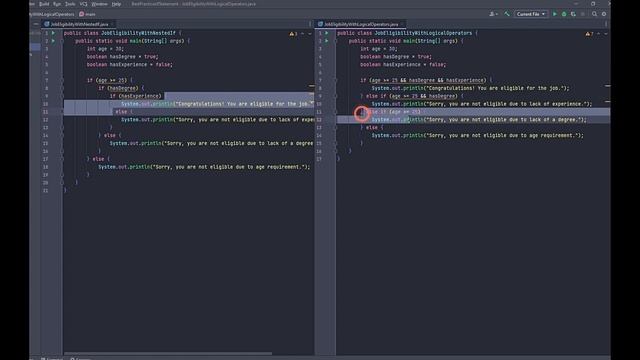This screenshot has width=640, height=360.
Task: Click 'boolean hasExperience = false;' in the left editor
Action: 129,64
